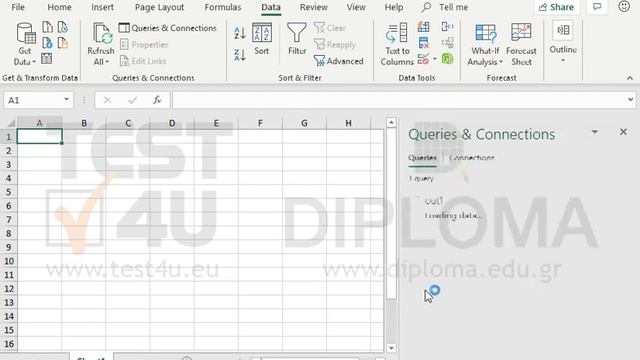This screenshot has height=360, width=640.
Task: Click the Enter checkmark in formula bar
Action: point(132,100)
